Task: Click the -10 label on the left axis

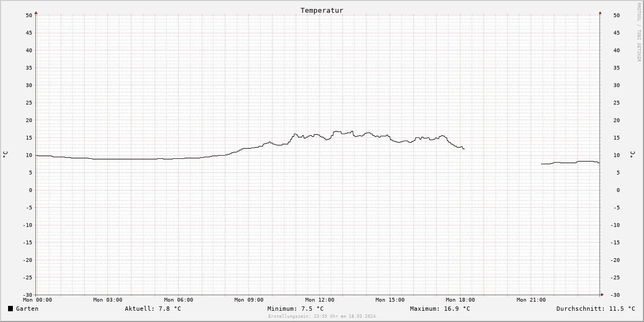Action: (x=27, y=225)
